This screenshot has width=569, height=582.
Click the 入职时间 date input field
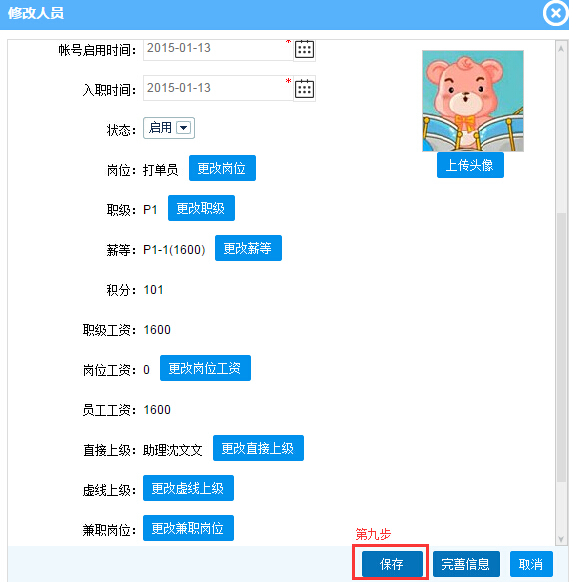pos(218,88)
